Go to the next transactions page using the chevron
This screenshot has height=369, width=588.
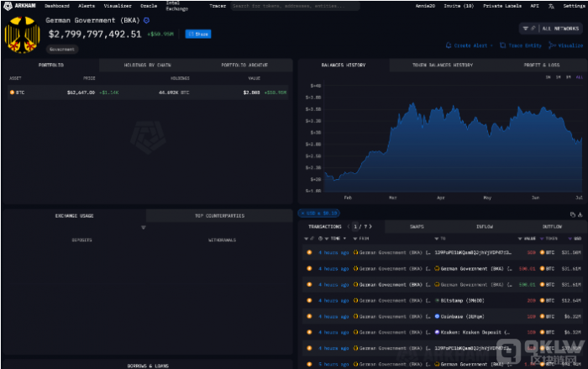pos(370,226)
